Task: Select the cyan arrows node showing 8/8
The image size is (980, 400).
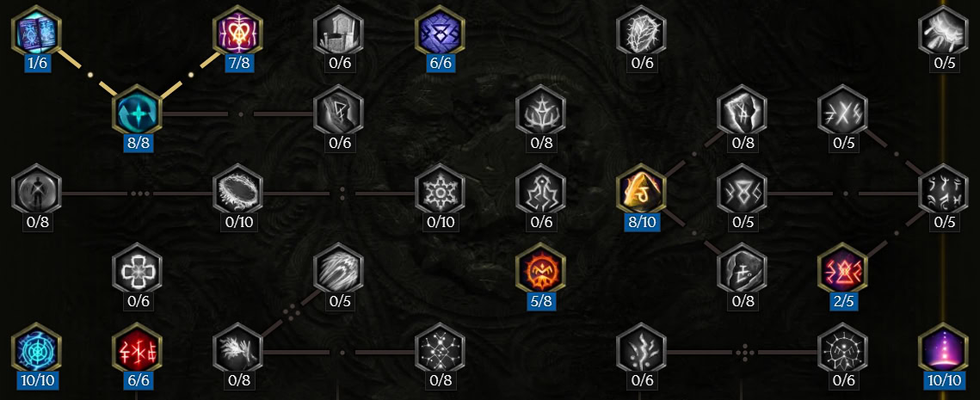Action: click(137, 110)
